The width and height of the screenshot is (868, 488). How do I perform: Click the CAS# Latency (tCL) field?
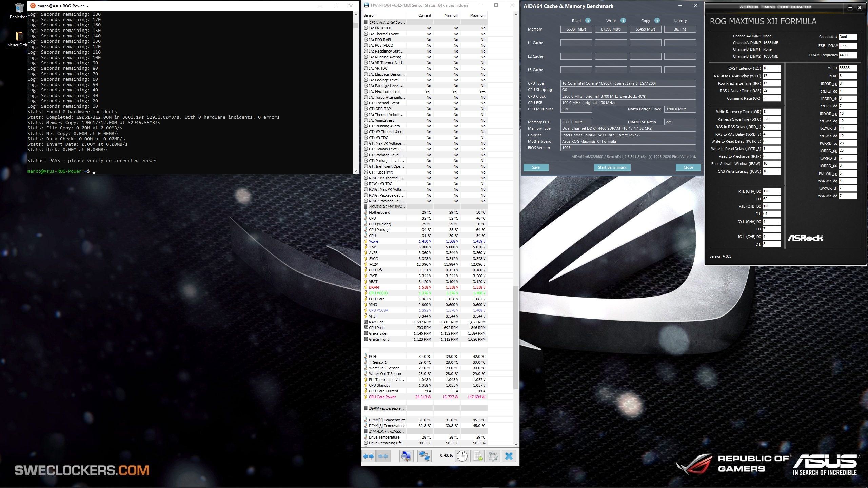(771, 68)
